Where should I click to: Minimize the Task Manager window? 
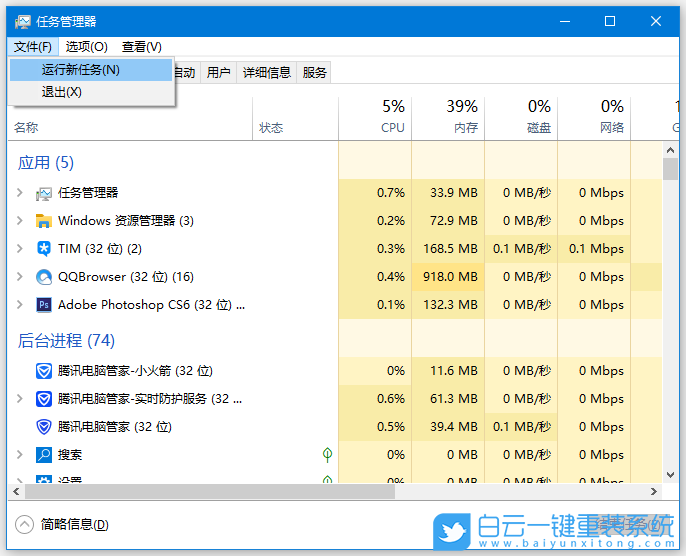[565, 21]
